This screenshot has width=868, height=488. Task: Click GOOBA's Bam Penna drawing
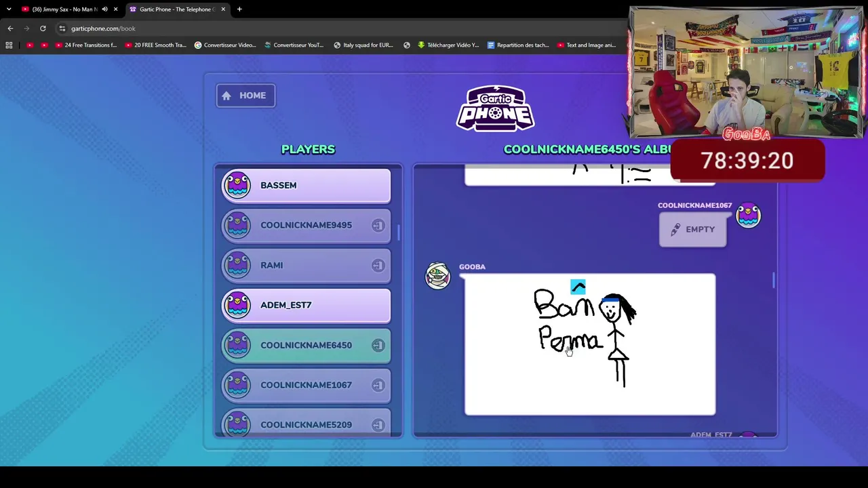(x=590, y=344)
